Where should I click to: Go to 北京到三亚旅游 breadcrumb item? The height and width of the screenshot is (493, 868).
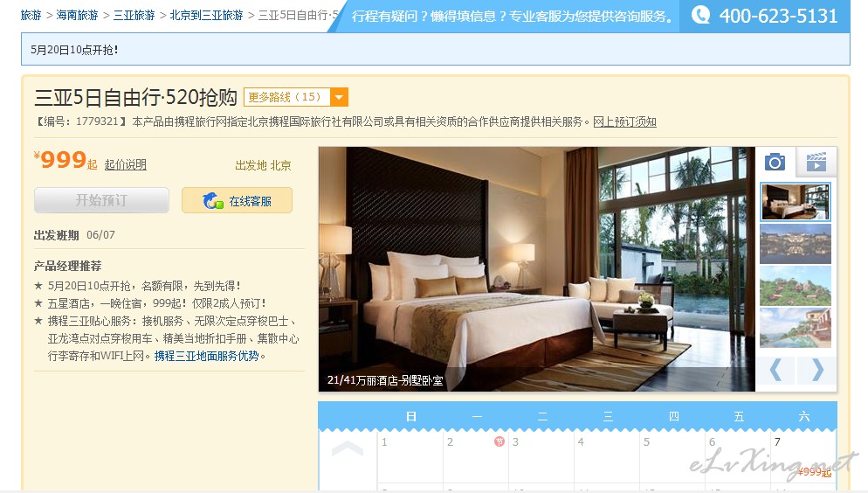tap(206, 15)
